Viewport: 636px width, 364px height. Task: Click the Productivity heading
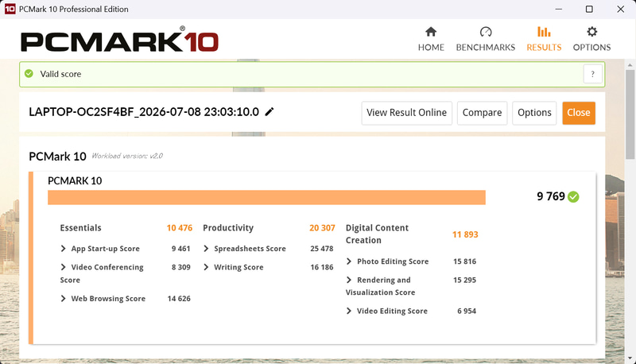(x=228, y=228)
